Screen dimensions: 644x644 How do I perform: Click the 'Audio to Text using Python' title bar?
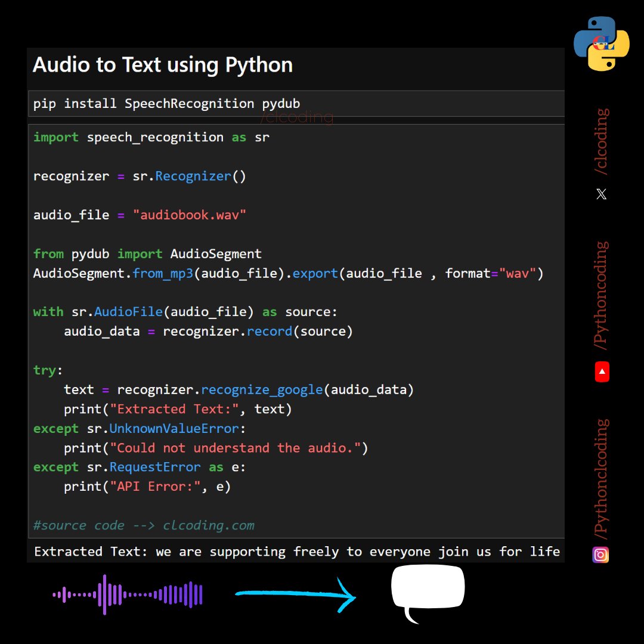tap(162, 65)
